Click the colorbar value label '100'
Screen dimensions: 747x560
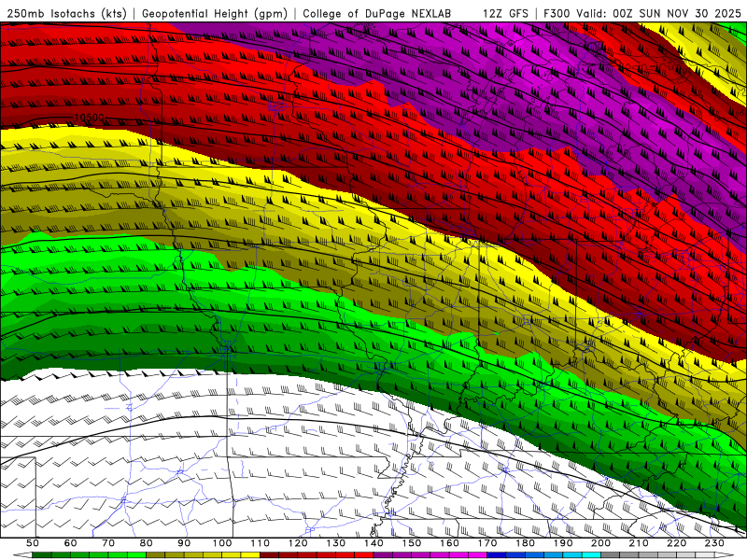[222, 543]
